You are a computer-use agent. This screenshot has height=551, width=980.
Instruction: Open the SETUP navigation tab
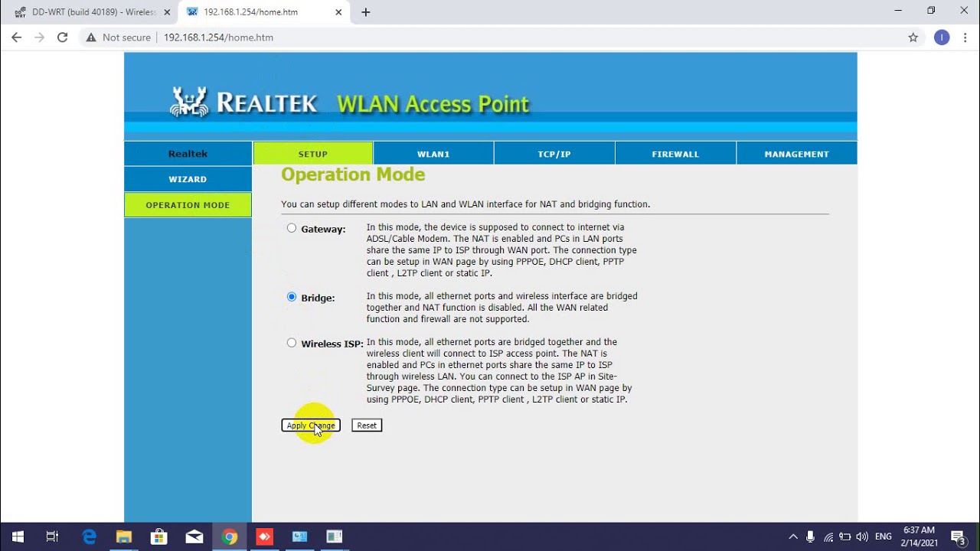click(x=313, y=154)
